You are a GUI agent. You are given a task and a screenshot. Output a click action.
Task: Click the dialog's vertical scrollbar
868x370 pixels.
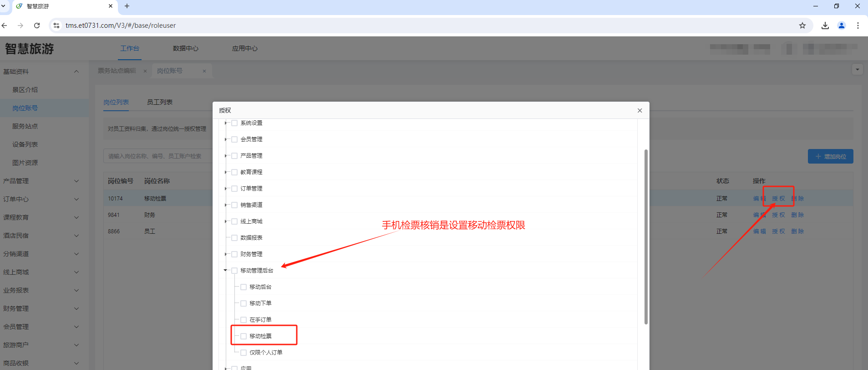pos(646,237)
